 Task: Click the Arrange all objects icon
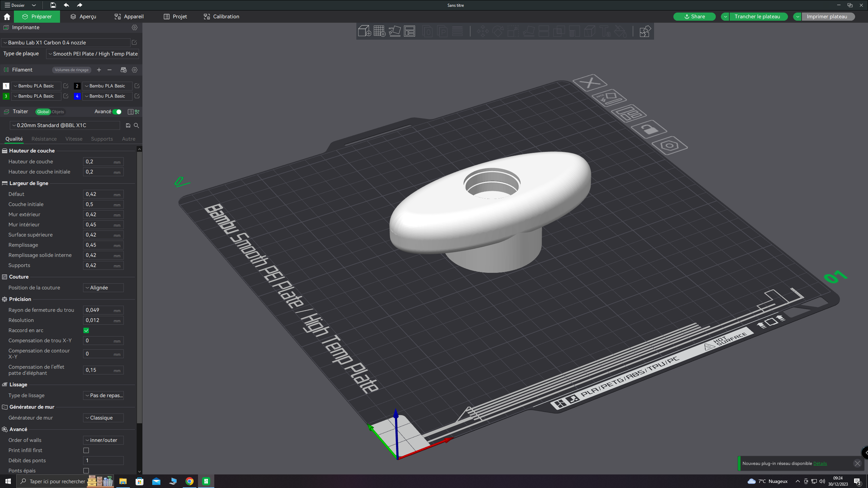[409, 31]
